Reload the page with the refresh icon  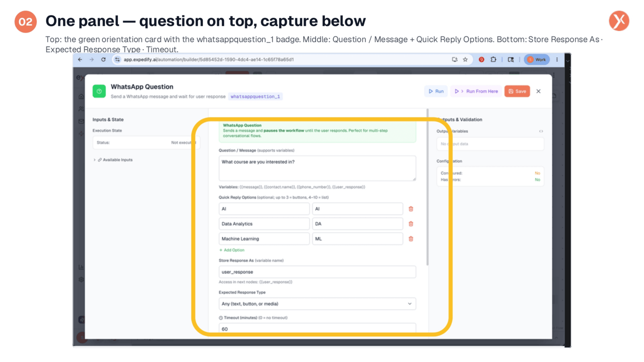(103, 60)
